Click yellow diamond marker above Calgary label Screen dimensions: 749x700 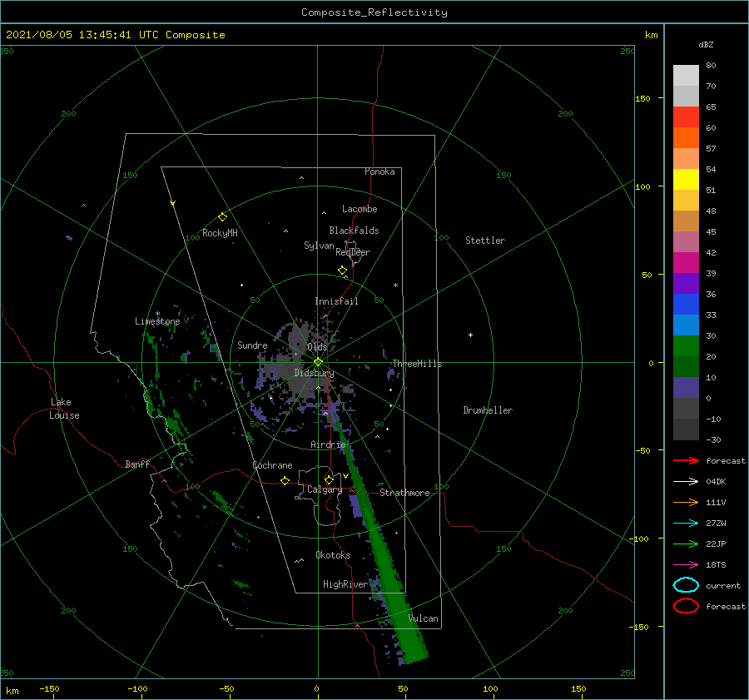[329, 479]
